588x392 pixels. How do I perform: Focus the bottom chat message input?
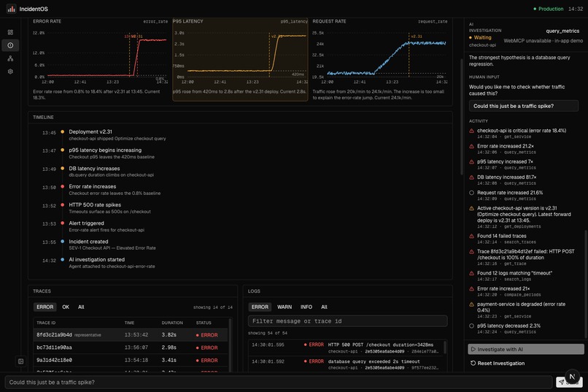click(279, 383)
